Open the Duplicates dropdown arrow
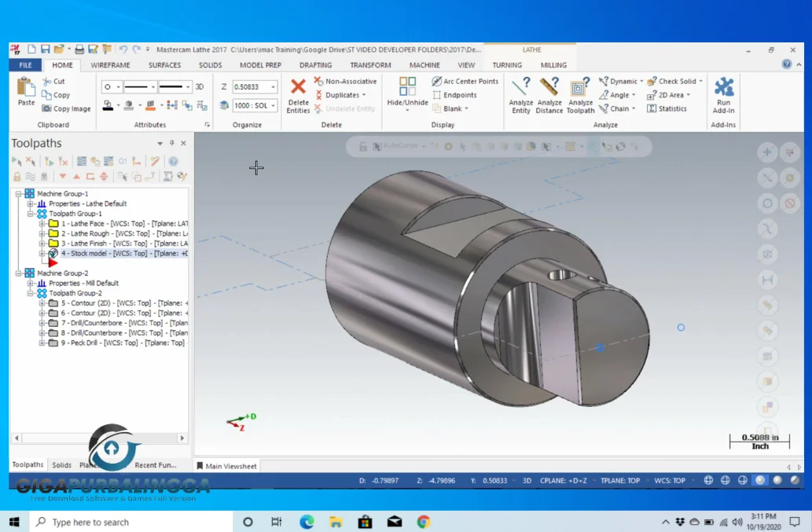Screen dimensions: 812x532 pos(364,95)
